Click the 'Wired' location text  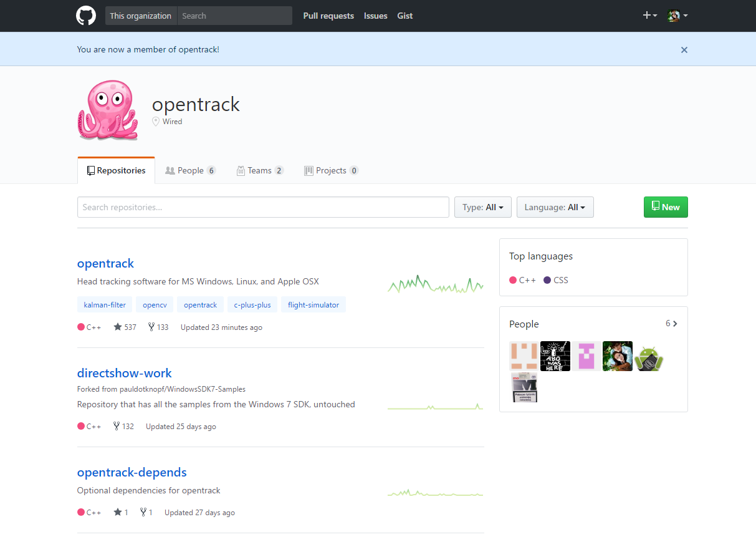[x=172, y=122]
